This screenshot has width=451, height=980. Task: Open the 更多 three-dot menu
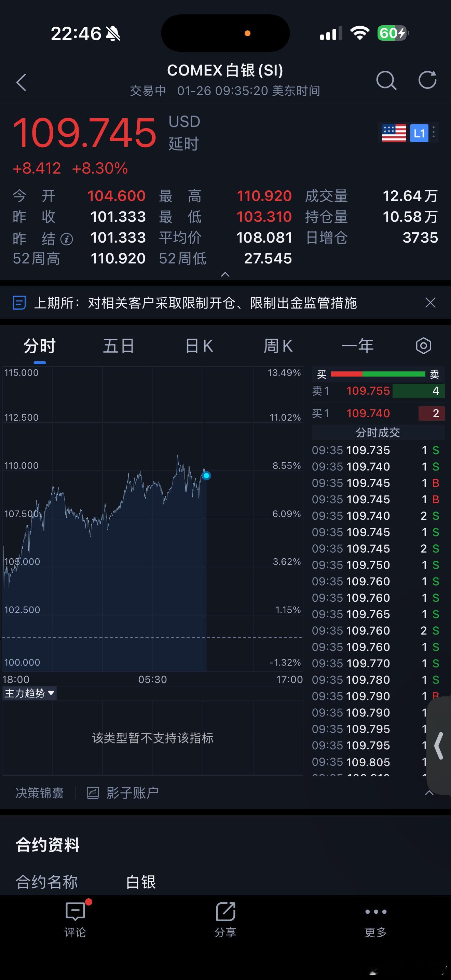(x=376, y=912)
